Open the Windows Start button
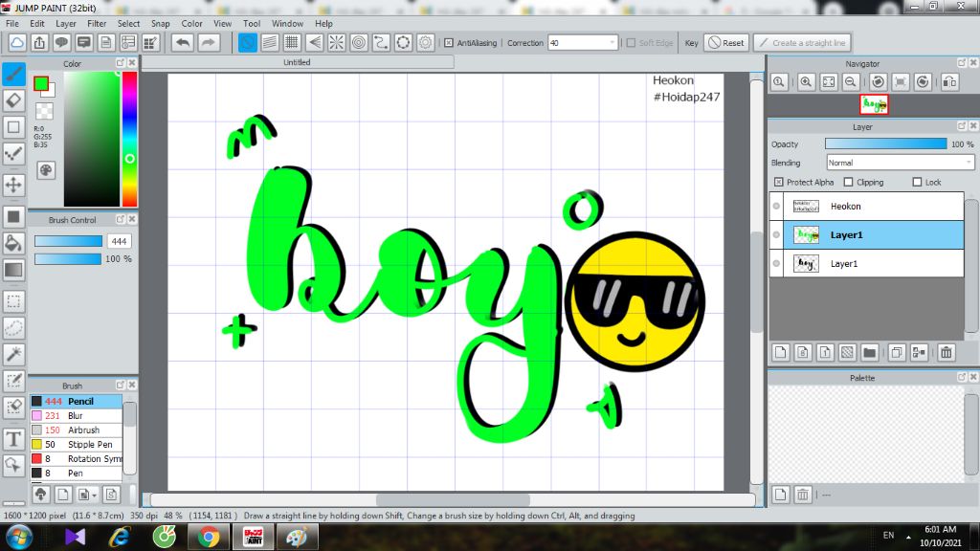 [x=19, y=537]
